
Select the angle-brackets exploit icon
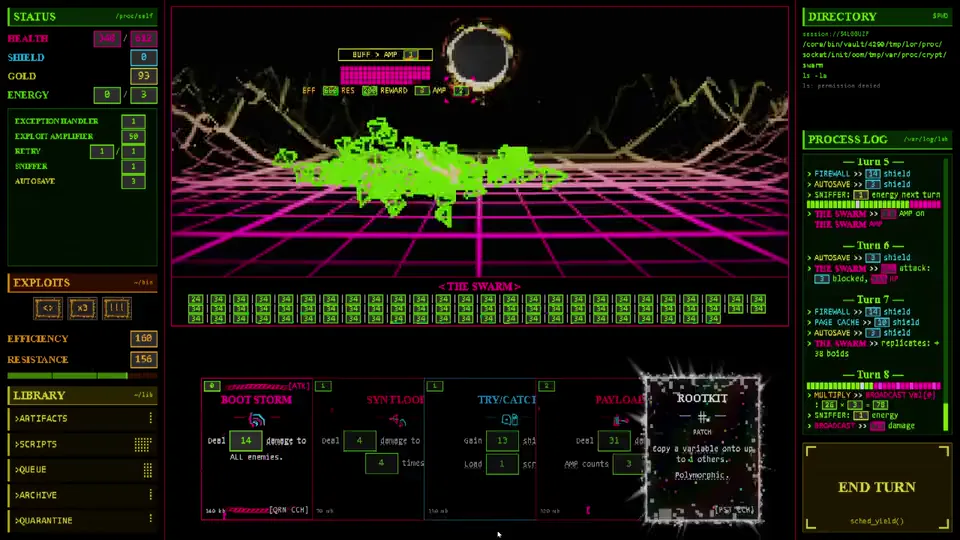pos(48,308)
